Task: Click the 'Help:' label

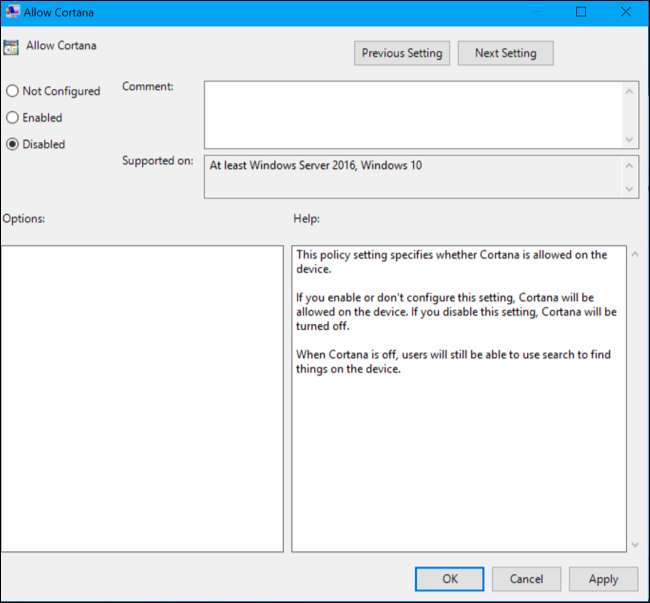Action: [306, 218]
